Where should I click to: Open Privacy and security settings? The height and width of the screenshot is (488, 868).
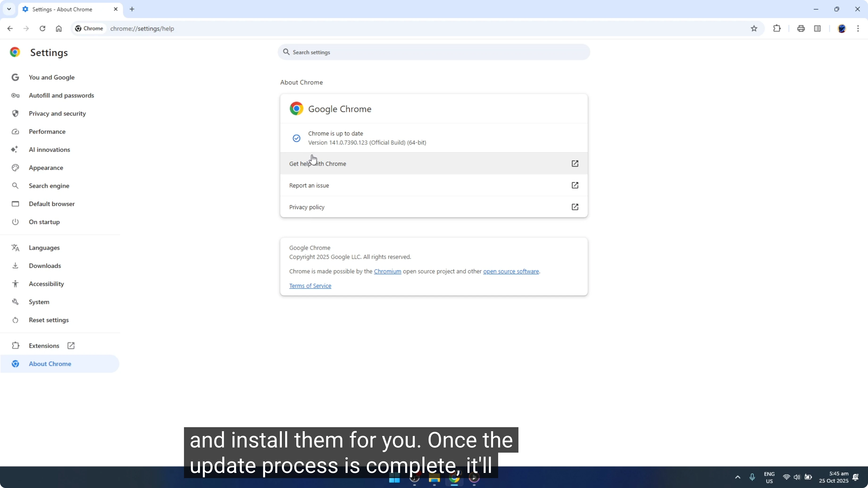pos(57,113)
